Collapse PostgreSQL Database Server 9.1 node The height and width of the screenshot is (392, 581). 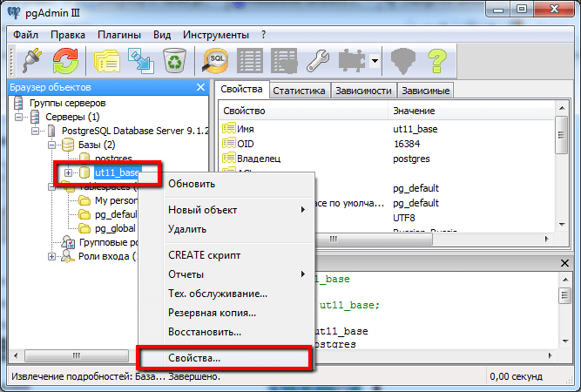coord(35,131)
